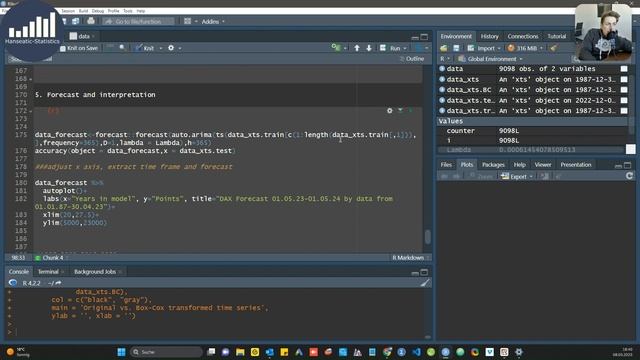640x360 pixels.
Task: Clear the console with broom icon
Action: pos(425,283)
